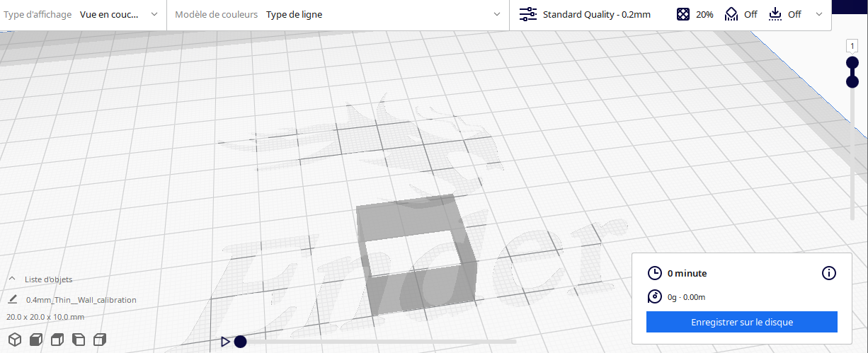Click the print settings sliders icon
This screenshot has height=353, width=868.
click(528, 14)
